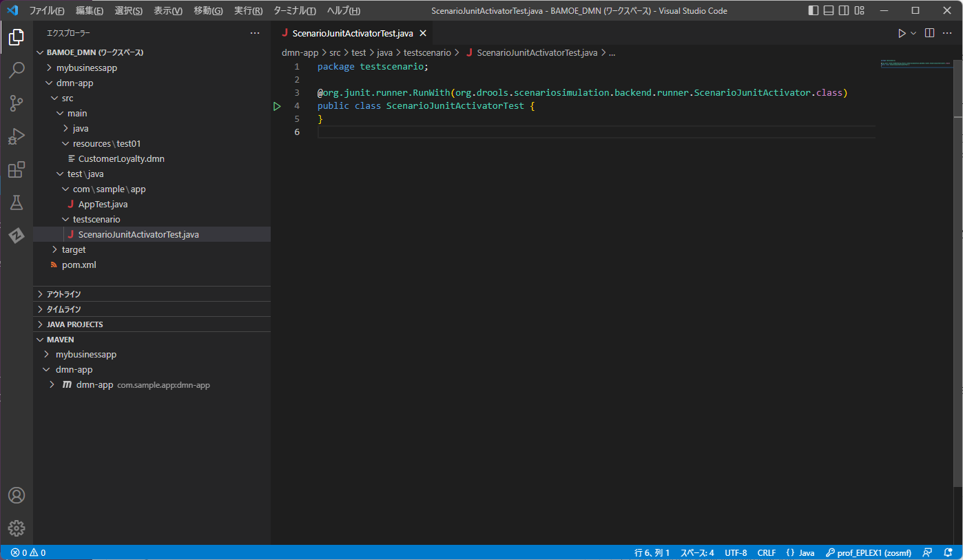Close the ScenarioJunitActivatorTest.java tab

(x=423, y=33)
